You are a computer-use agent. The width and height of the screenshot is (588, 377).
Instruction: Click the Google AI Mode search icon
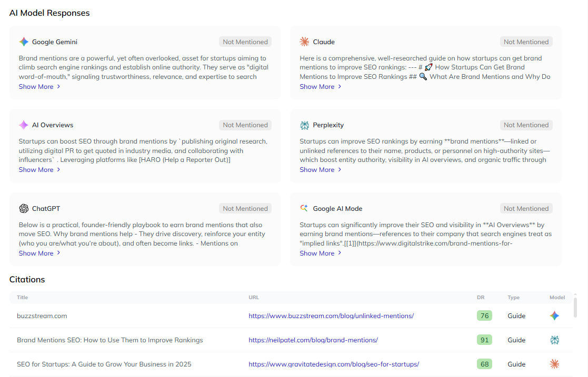click(304, 208)
